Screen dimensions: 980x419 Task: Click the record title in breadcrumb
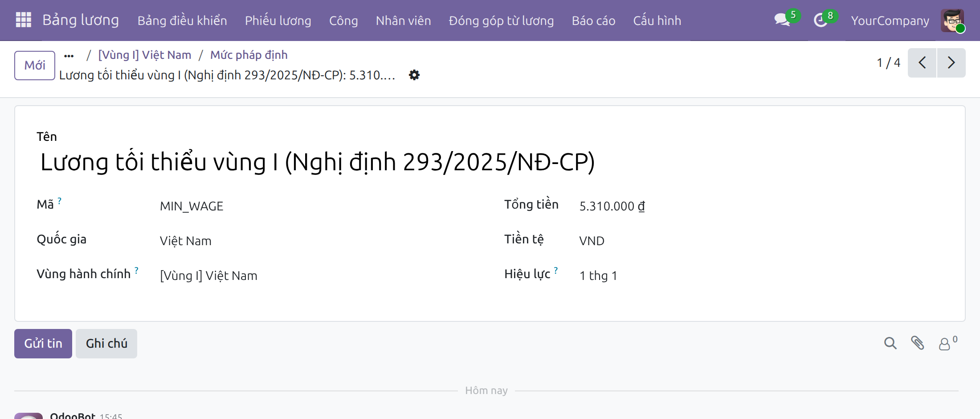227,75
